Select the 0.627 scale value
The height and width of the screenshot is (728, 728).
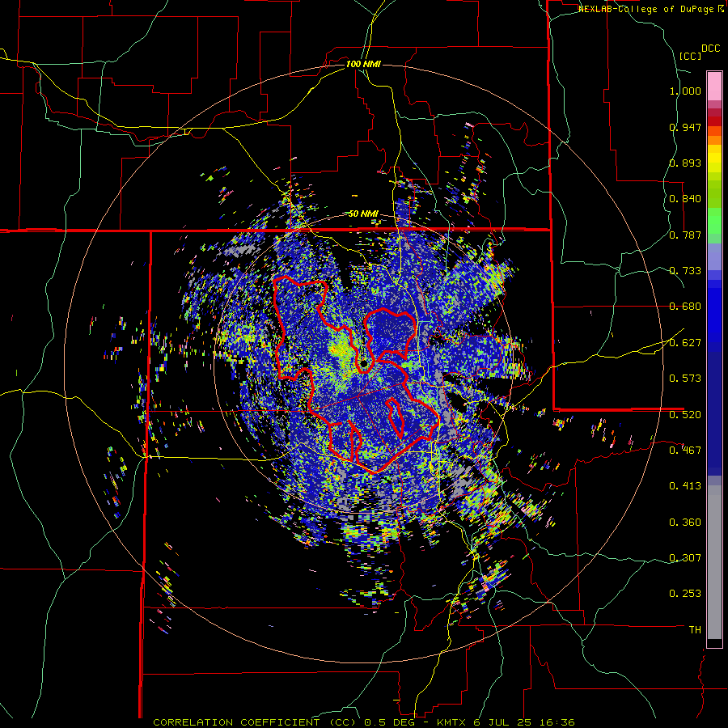point(685,343)
